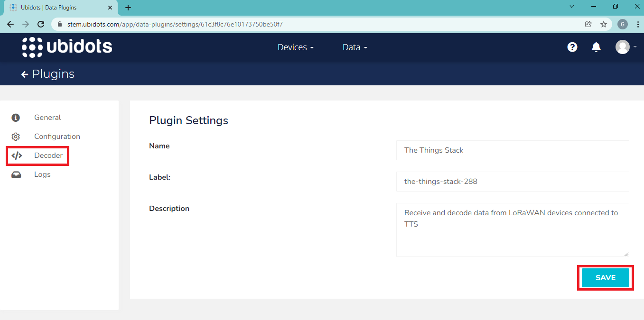Image resolution: width=644 pixels, height=320 pixels.
Task: Click the Configuration gear icon
Action: coord(16,137)
